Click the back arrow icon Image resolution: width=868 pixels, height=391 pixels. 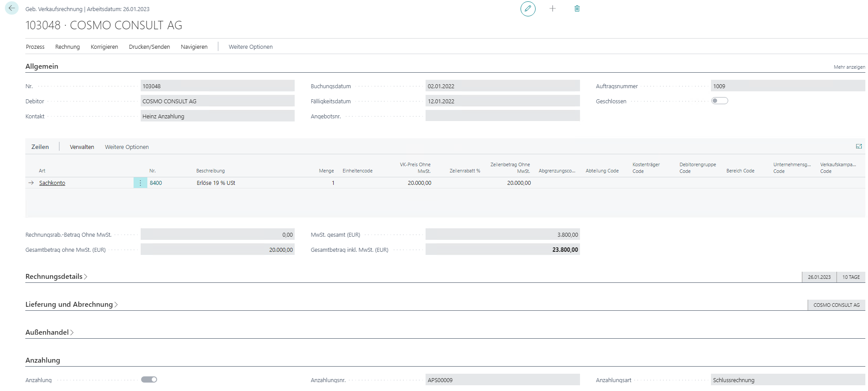[x=12, y=8]
